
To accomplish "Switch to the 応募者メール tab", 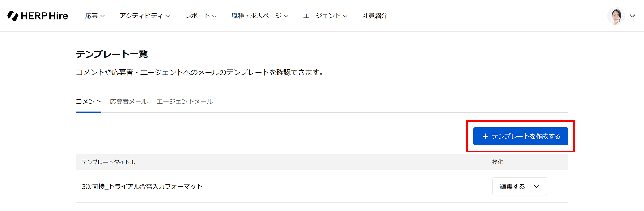I will (129, 102).
